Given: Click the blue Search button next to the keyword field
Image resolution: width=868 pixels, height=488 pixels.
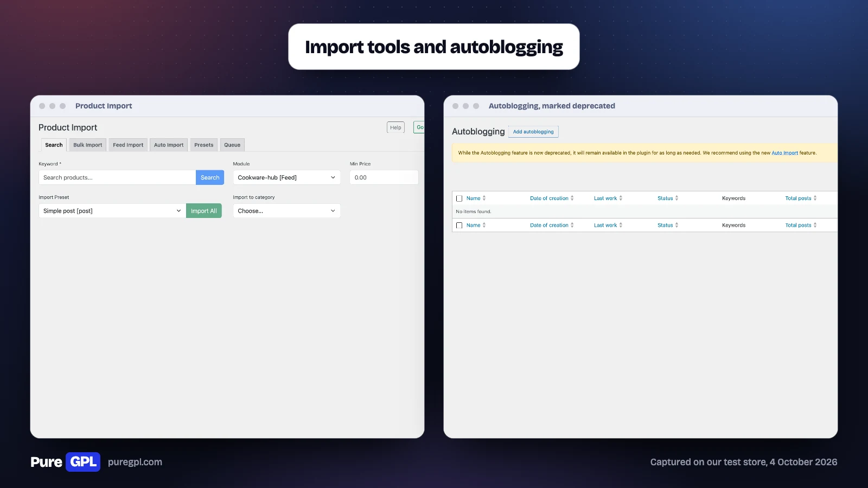Looking at the screenshot, I should [x=210, y=177].
